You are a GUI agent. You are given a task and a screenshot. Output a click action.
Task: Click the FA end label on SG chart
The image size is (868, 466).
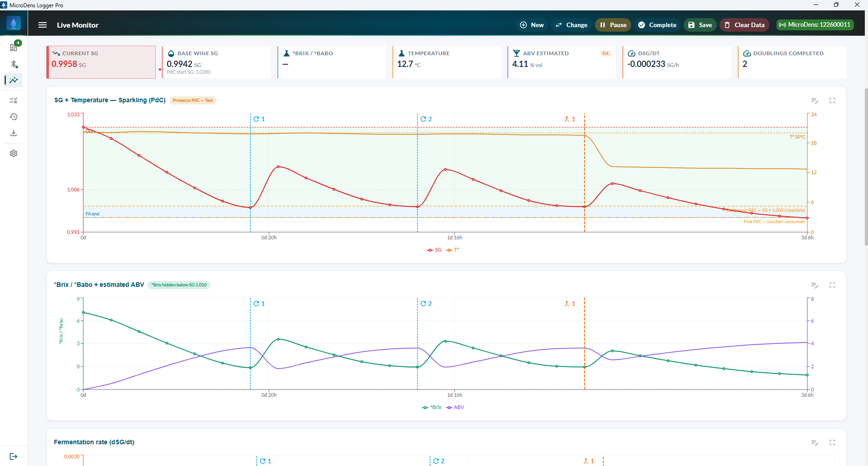92,214
